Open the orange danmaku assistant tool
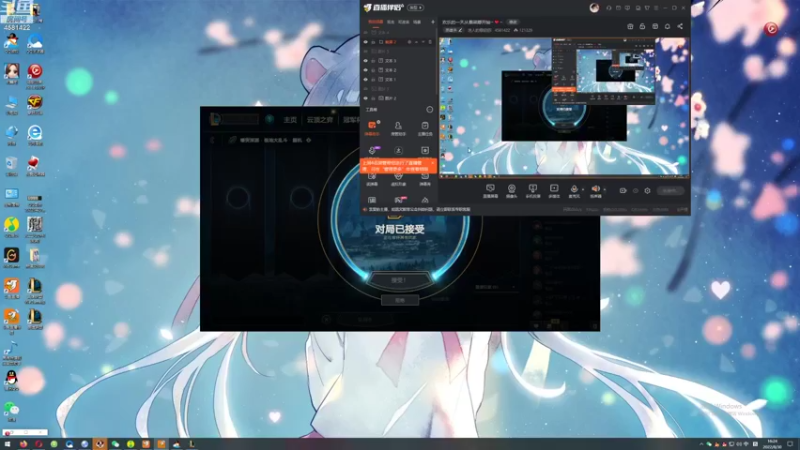 pos(372,128)
